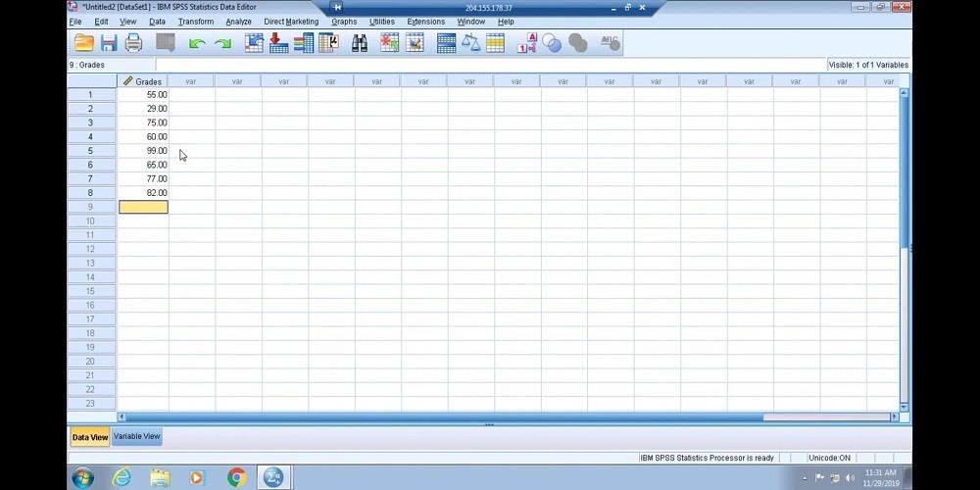Click the Weight Cases scale icon

coord(471,43)
